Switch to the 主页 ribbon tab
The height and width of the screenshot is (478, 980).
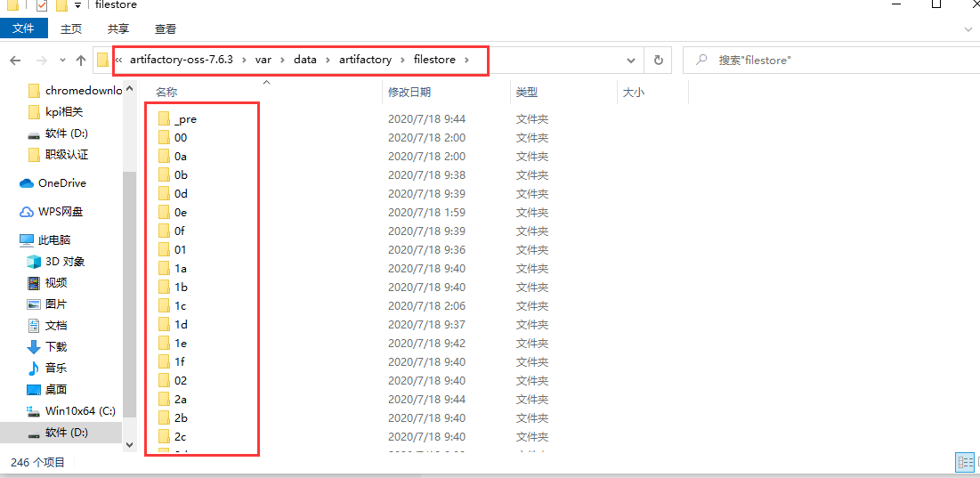[70, 28]
